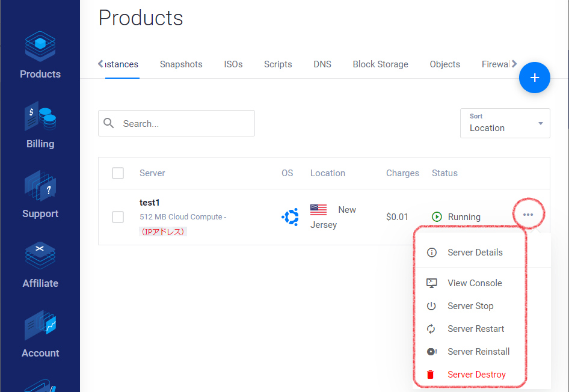Choose View Console from the menu
Screen dimensions: 569x392
click(475, 283)
